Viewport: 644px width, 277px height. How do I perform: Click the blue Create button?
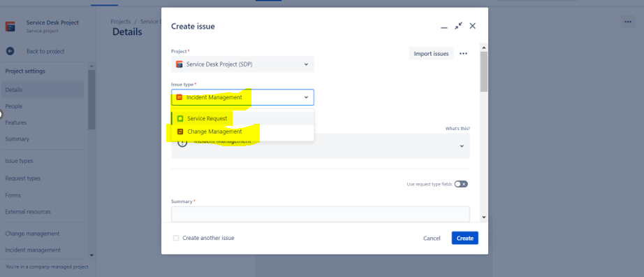click(x=465, y=238)
